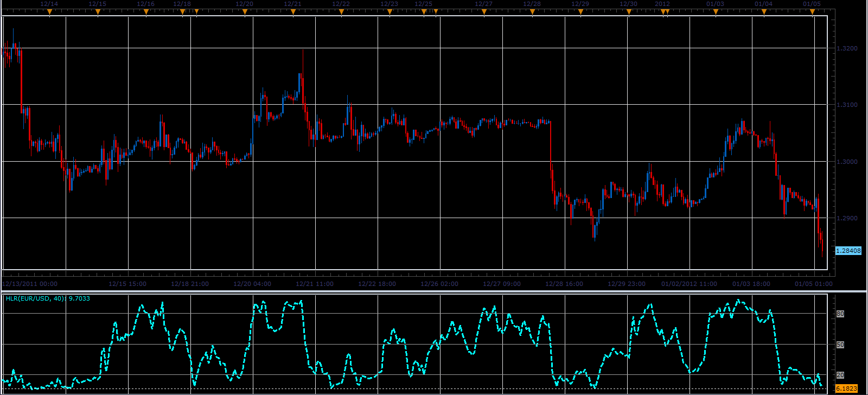868x395 pixels.
Task: Click the 12/13/2011 00:00 time axis label
Action: click(x=30, y=284)
